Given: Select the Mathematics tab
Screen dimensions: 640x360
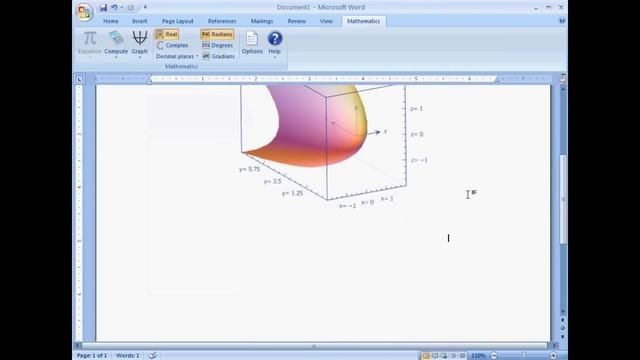Looking at the screenshot, I should (x=364, y=21).
